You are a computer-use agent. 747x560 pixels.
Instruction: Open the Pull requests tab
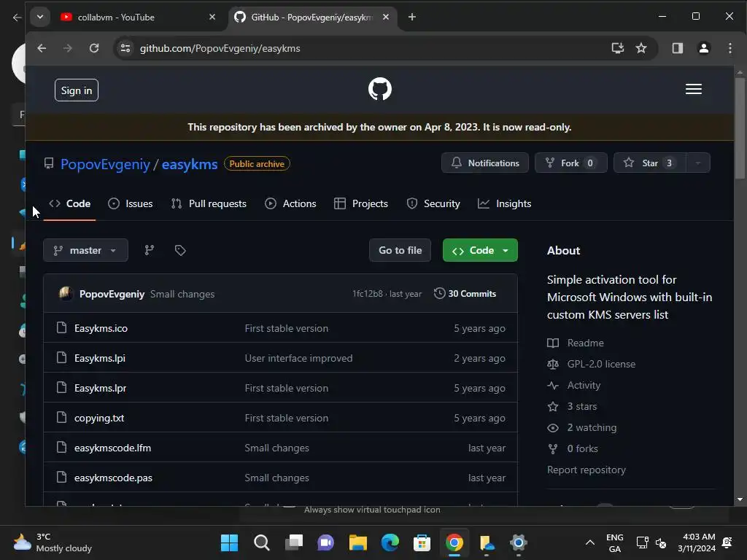209,203
